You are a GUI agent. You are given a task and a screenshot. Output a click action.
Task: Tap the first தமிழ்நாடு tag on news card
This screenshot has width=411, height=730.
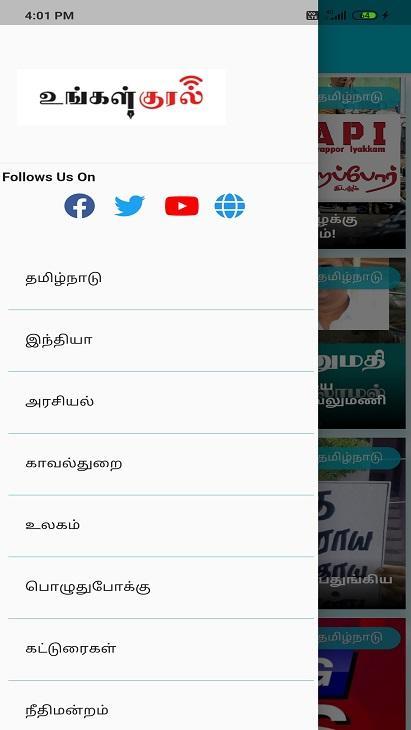coord(359,97)
